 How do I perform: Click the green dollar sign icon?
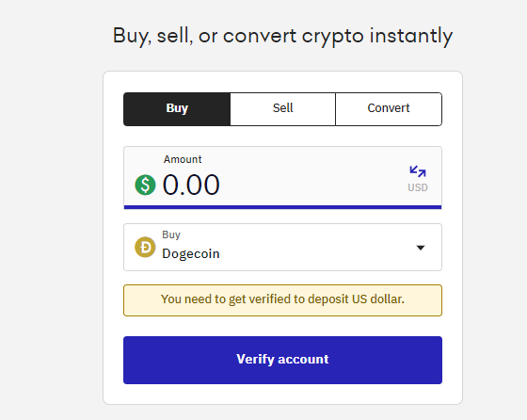coord(145,185)
